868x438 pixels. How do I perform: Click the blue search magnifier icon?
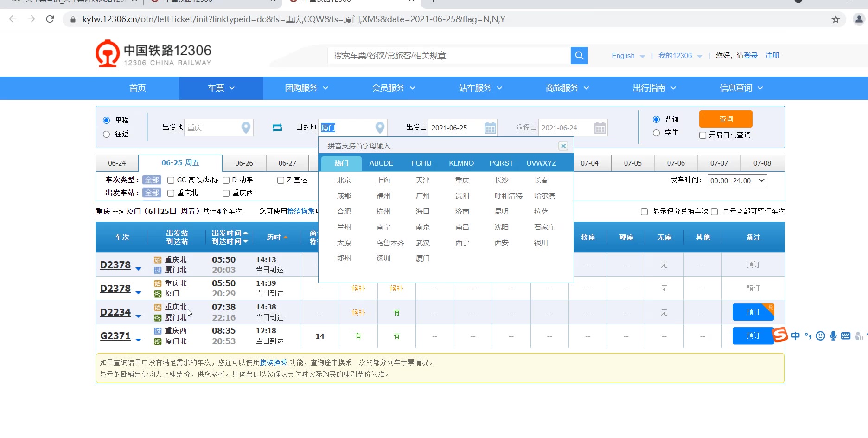[579, 56]
